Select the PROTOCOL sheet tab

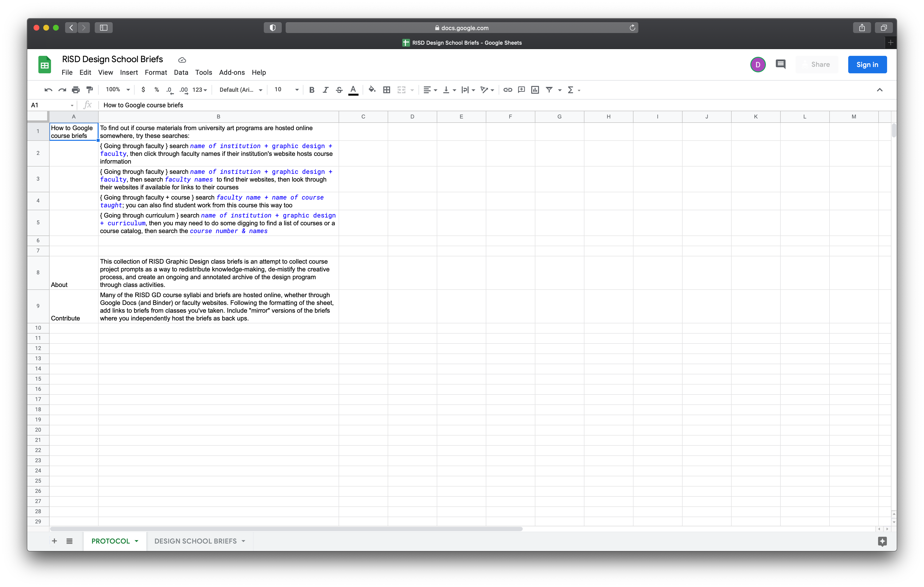click(115, 541)
